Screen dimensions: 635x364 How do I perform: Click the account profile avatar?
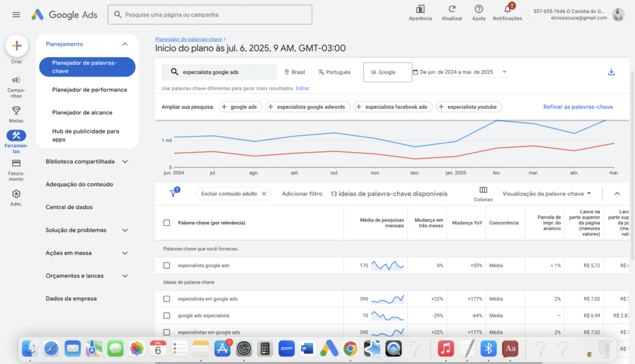[x=618, y=15]
